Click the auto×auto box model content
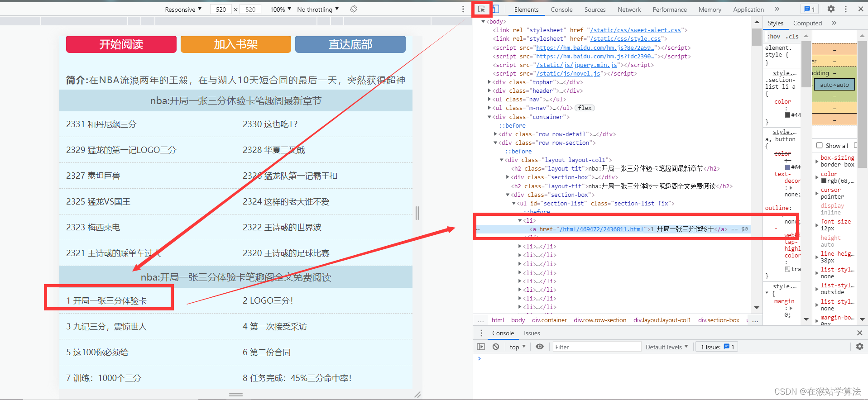The height and width of the screenshot is (400, 868). tap(834, 85)
